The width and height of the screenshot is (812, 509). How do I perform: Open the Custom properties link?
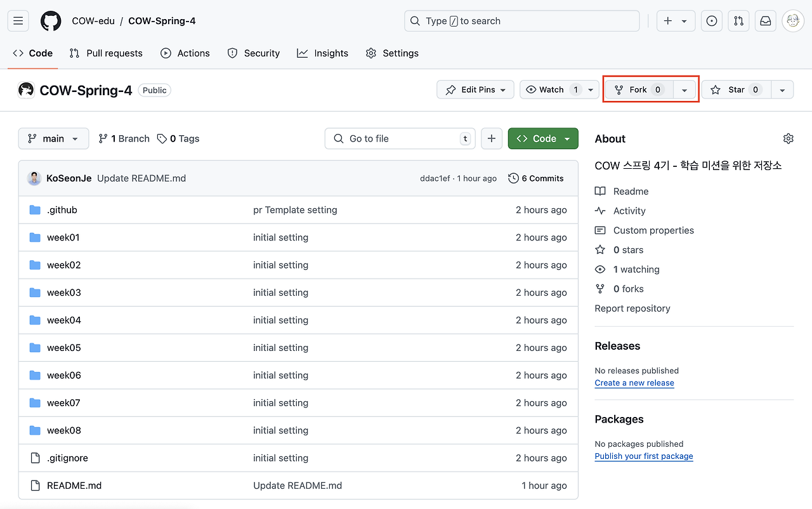click(x=645, y=230)
